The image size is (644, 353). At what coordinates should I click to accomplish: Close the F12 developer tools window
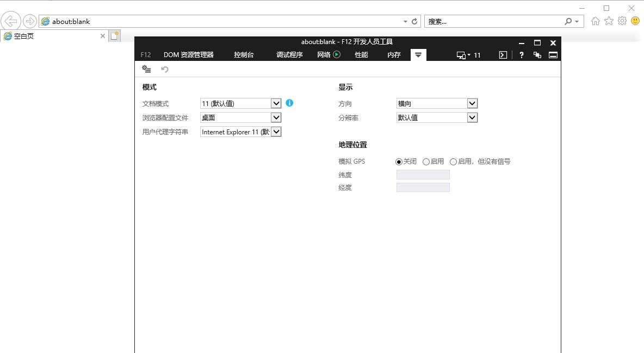tap(553, 43)
